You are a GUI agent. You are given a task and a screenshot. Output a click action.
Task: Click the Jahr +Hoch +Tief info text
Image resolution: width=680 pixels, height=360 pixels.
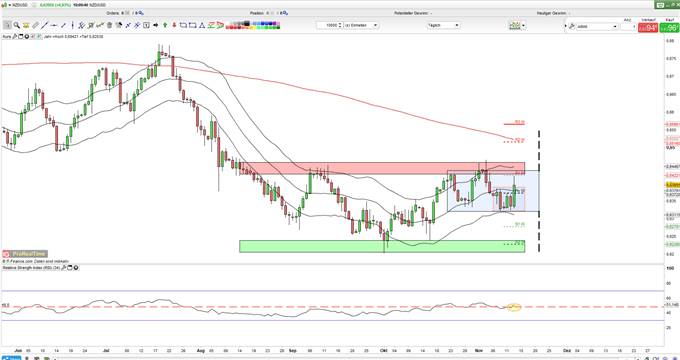tap(73, 36)
